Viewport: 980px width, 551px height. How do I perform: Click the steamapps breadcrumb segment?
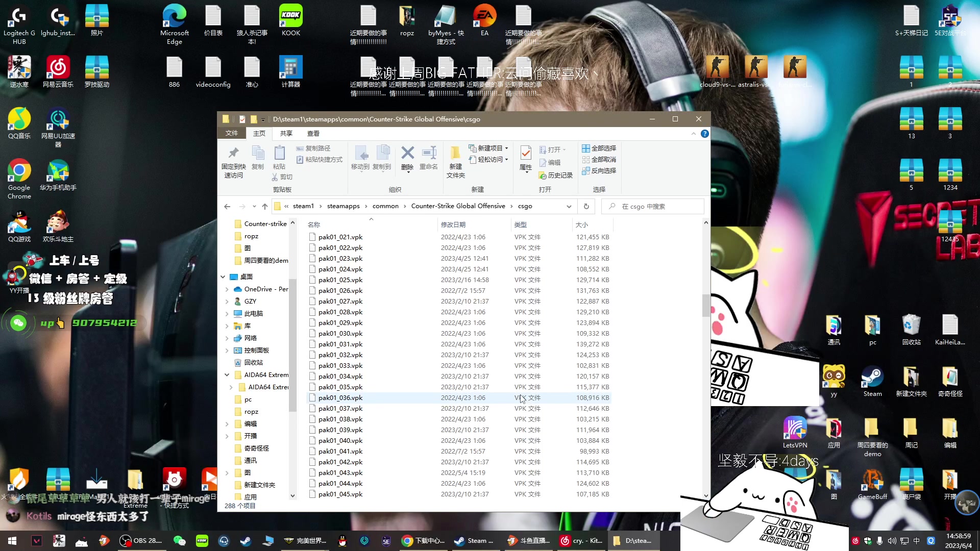point(343,206)
